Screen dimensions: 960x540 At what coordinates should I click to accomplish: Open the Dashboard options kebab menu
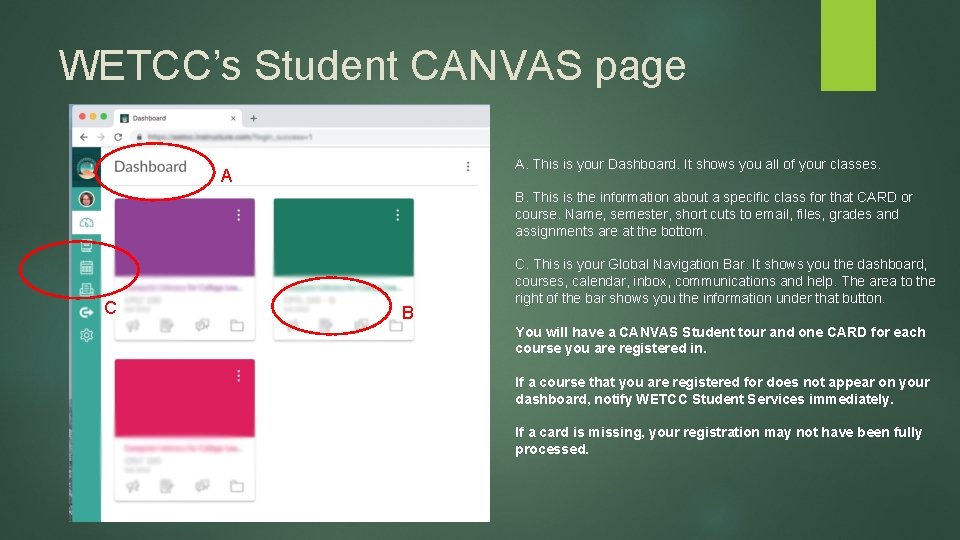click(x=468, y=167)
